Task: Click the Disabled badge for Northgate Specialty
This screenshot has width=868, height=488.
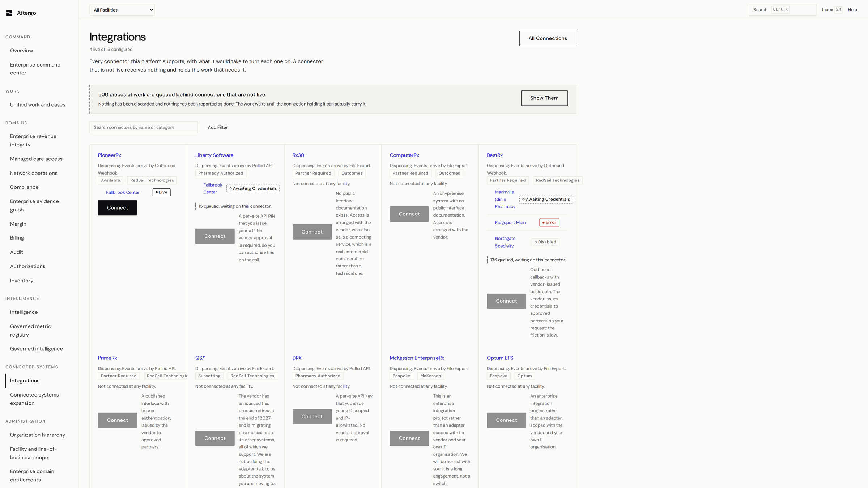Action: coord(545,242)
